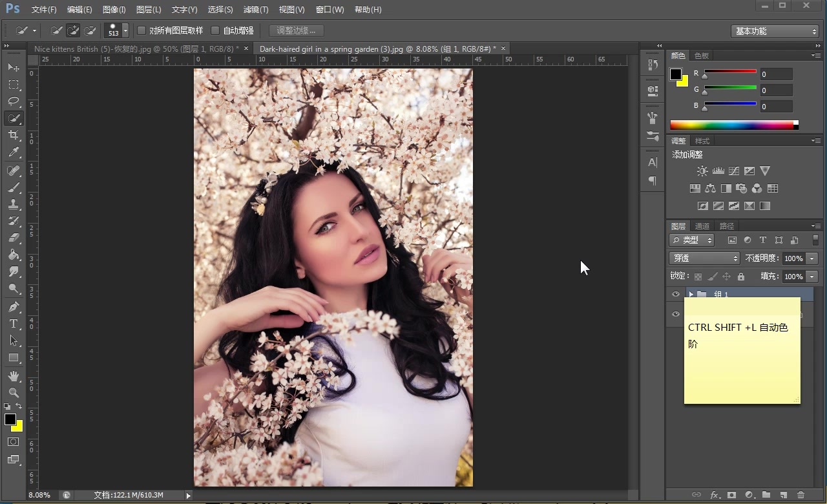This screenshot has height=504, width=827.
Task: Toggle visibility of layer below 组 1
Action: point(676,314)
